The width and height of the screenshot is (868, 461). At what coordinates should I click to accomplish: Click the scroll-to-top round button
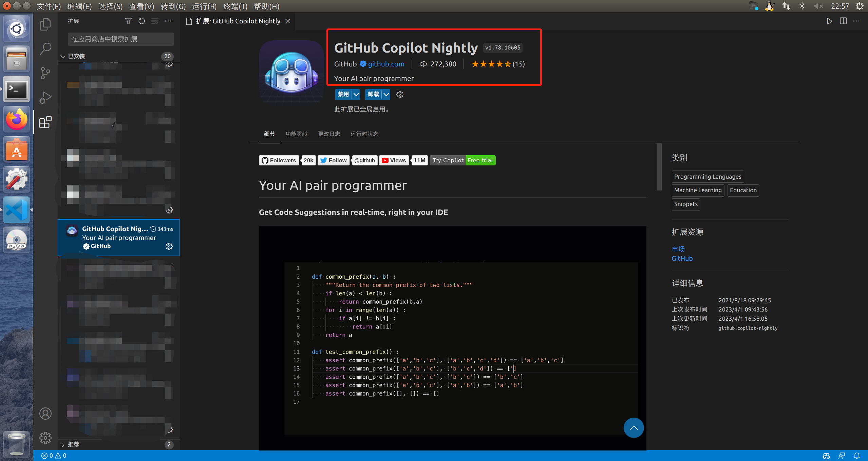coord(634,428)
